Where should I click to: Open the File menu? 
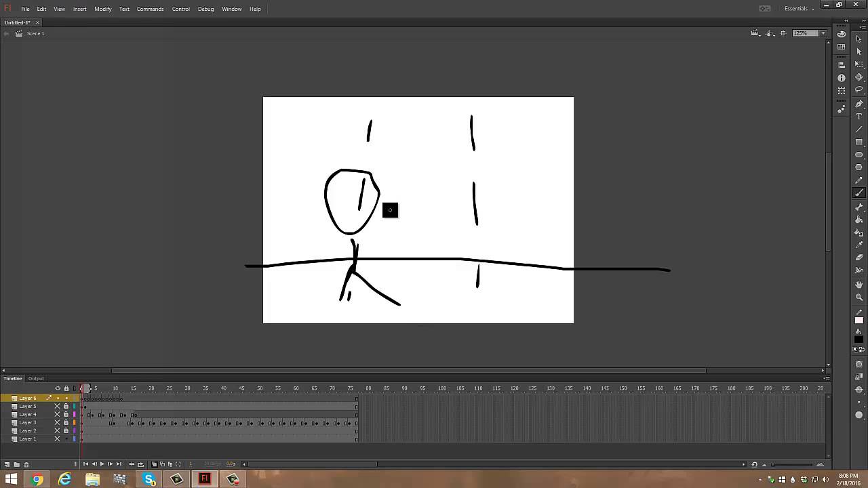25,9
